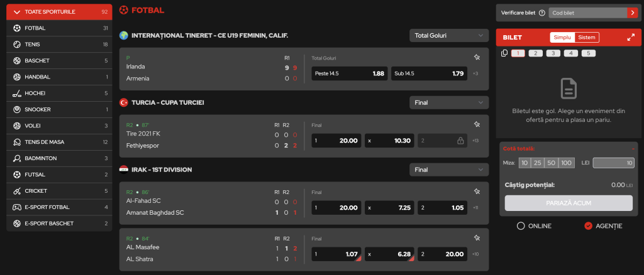
Task: Switch bet slip to Sistem mode
Action: tap(587, 37)
